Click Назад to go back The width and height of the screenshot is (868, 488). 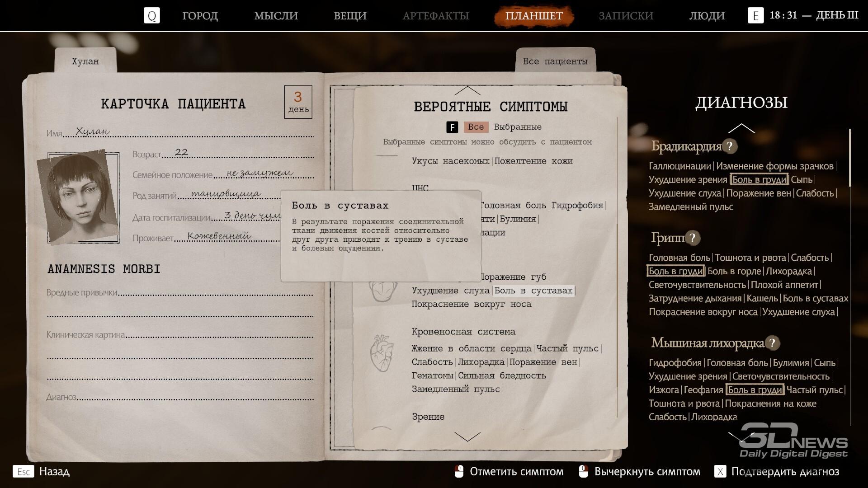tap(54, 472)
